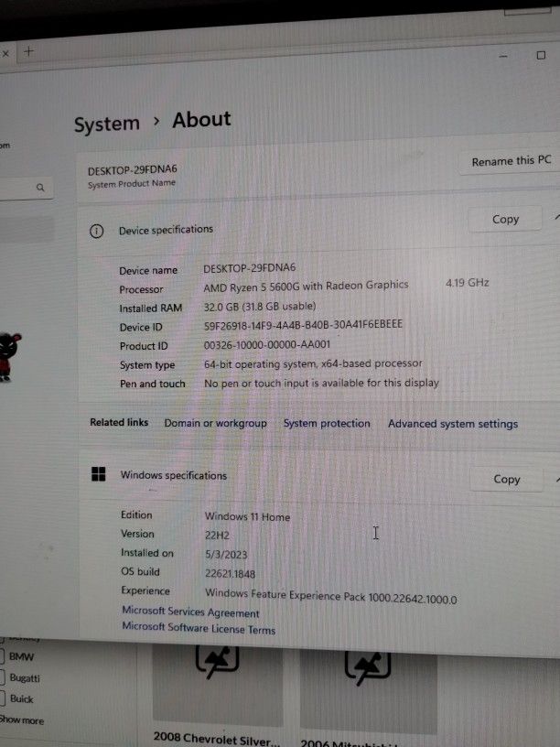Click the Windows Feature Experience Pack text
Image resolution: width=560 pixels, height=747 pixels.
330,597
